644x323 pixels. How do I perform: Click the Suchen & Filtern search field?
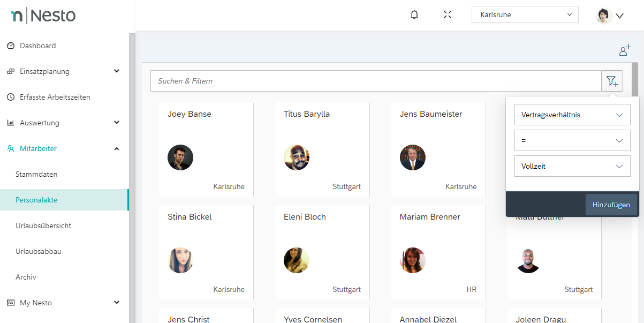[376, 81]
